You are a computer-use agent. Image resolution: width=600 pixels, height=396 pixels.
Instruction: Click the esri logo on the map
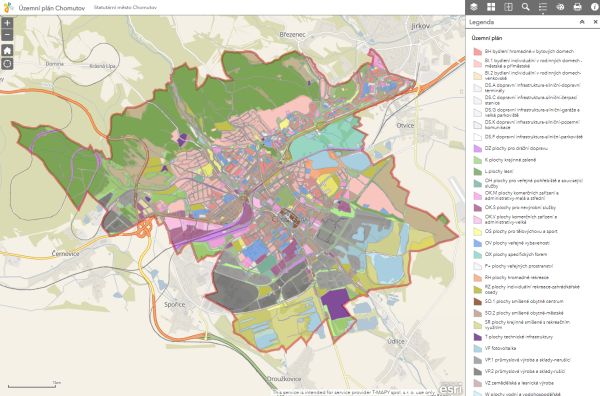tap(450, 388)
